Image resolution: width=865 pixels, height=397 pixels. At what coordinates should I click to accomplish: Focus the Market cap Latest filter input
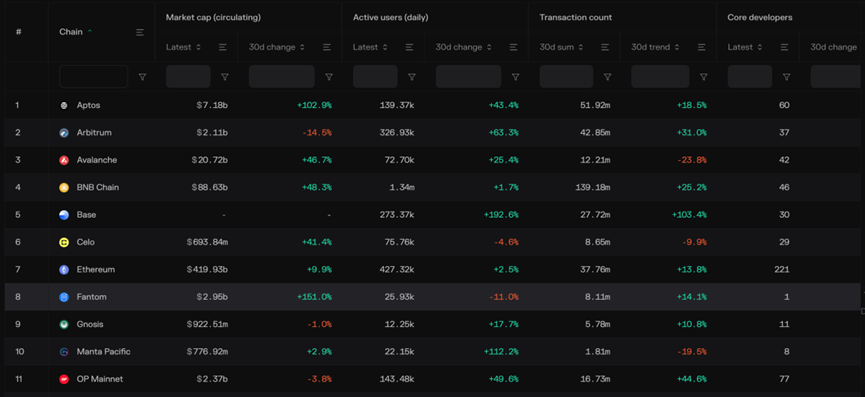coord(188,77)
